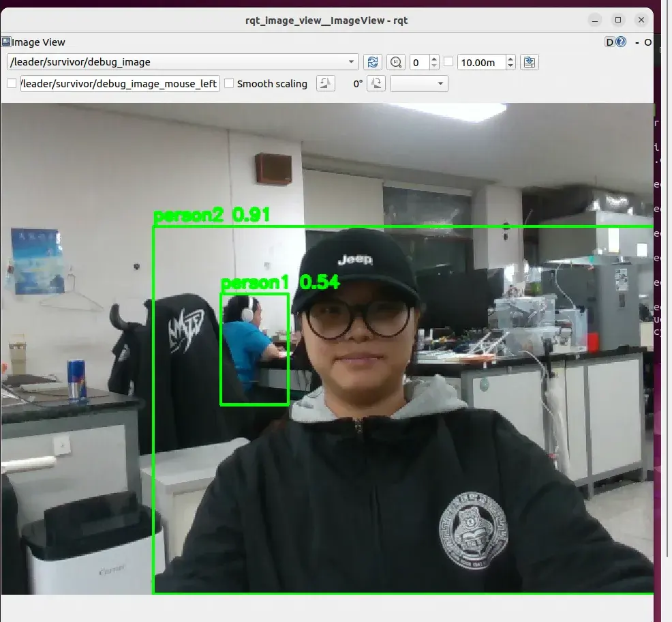This screenshot has width=672, height=622.
Task: Click the person2 0.91 detection label
Action: pyautogui.click(x=211, y=215)
